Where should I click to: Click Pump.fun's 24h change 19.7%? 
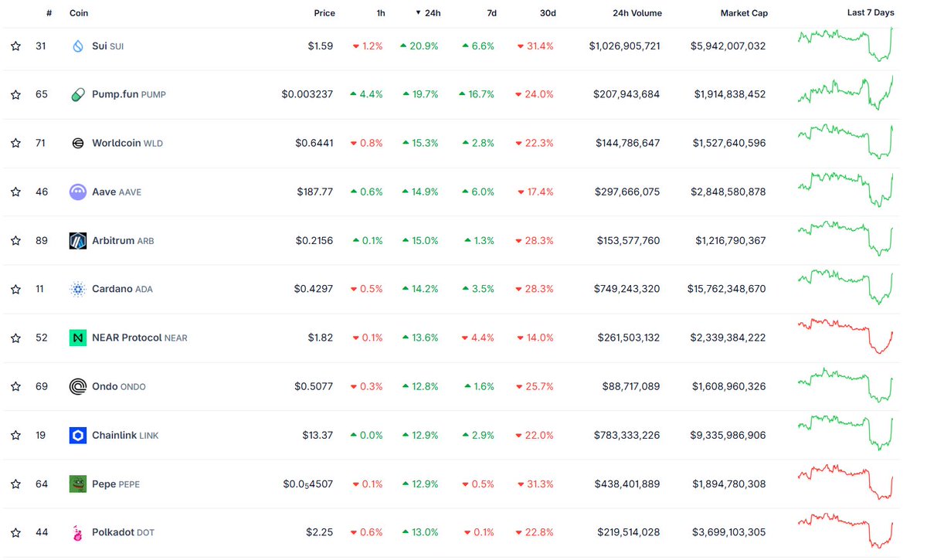(419, 94)
